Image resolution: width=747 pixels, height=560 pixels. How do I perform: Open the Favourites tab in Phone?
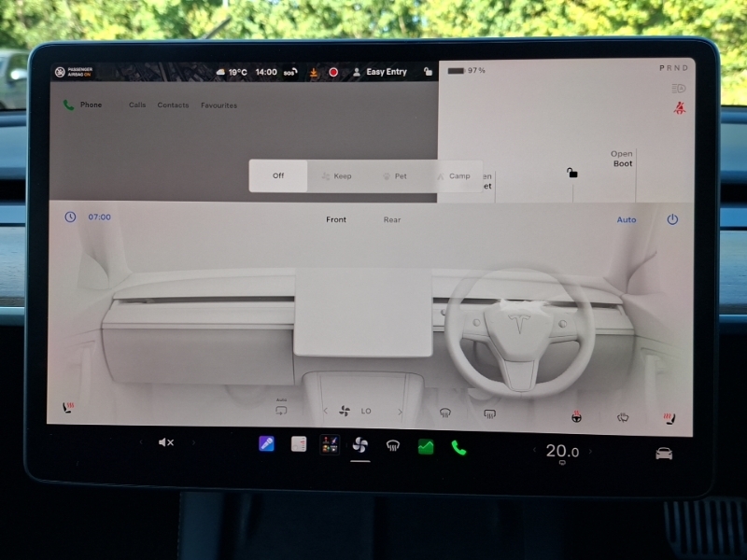pos(218,105)
